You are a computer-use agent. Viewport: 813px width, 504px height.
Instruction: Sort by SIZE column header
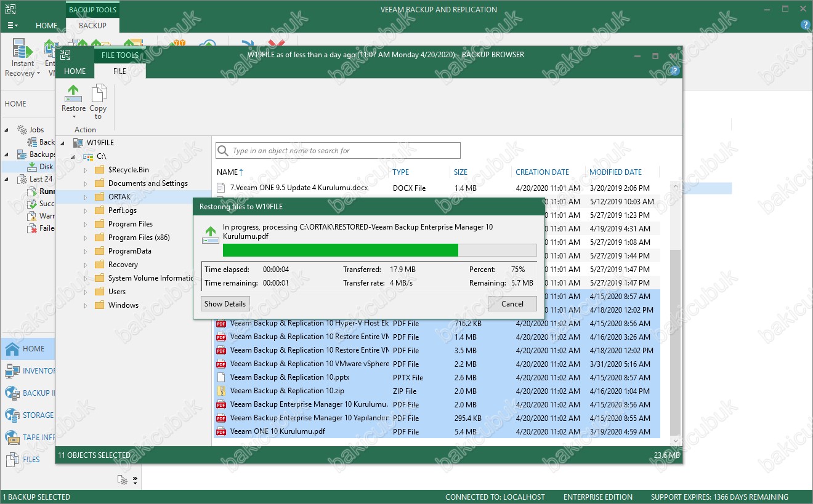point(461,172)
